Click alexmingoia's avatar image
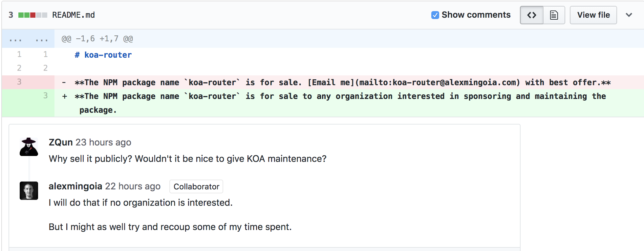 [x=29, y=191]
